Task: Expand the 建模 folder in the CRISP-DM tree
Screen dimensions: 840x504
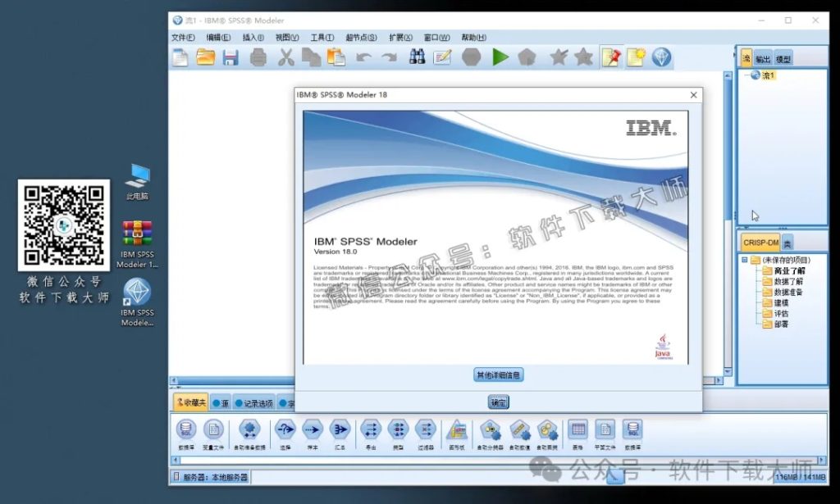Action: pyautogui.click(x=780, y=302)
